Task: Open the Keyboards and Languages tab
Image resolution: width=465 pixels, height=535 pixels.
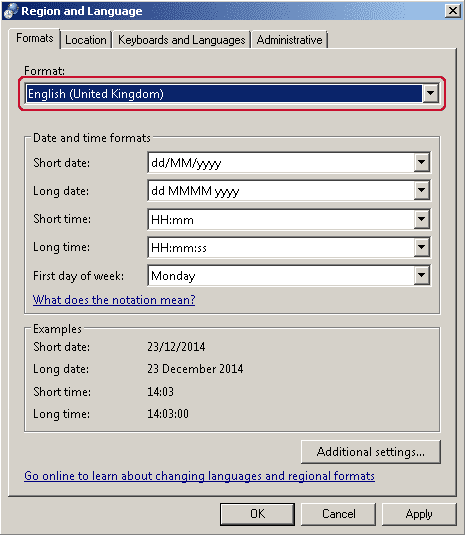Action: (181, 40)
